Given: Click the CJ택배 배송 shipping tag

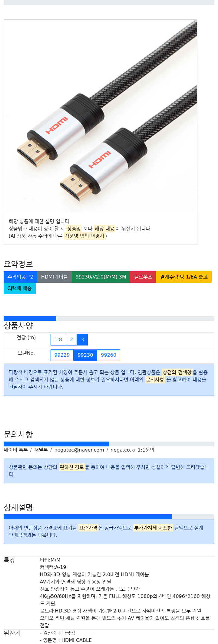Looking at the screenshot, I should pos(20,289).
